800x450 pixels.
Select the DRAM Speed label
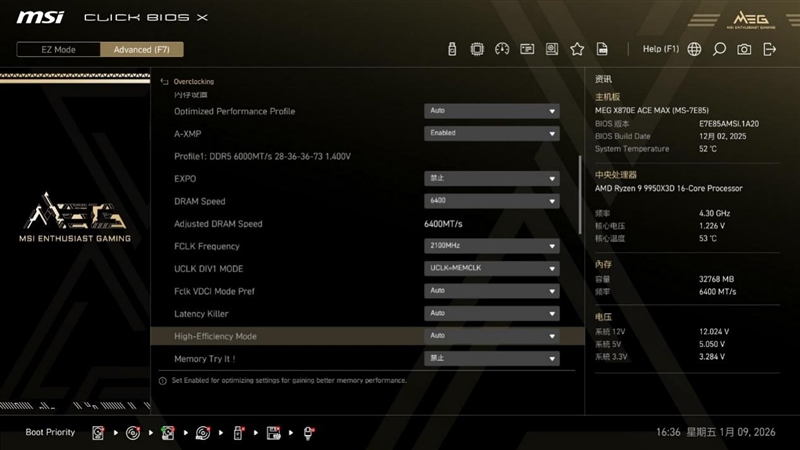pos(199,201)
